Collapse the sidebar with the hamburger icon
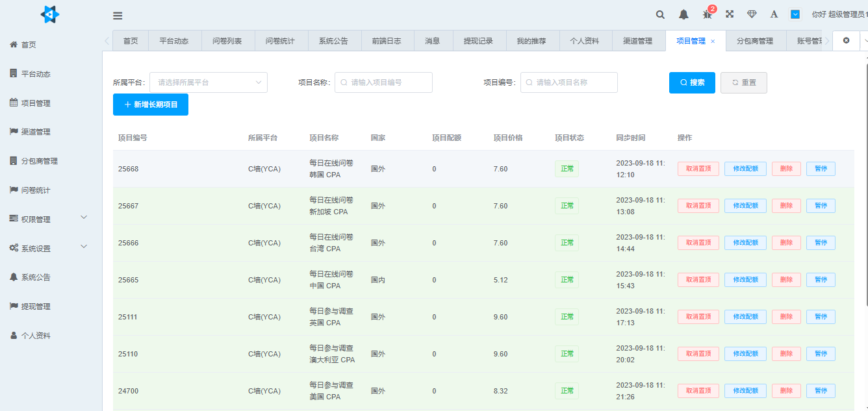The width and height of the screenshot is (868, 411). [x=118, y=15]
